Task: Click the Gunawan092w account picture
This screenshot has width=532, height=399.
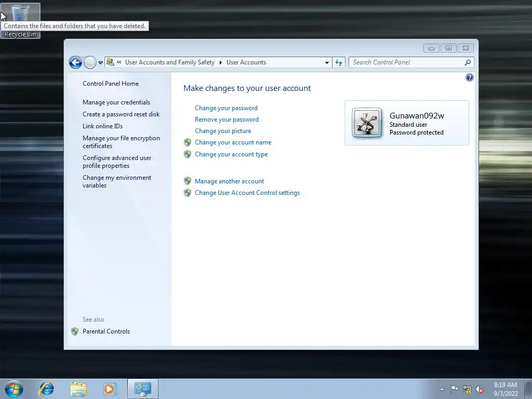Action: [367, 123]
